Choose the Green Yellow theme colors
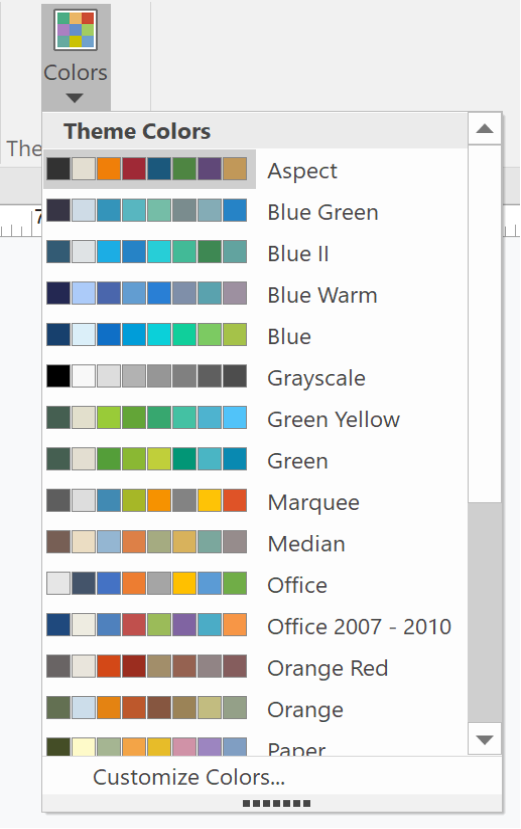Image resolution: width=521 pixels, height=829 pixels. pyautogui.click(x=255, y=418)
